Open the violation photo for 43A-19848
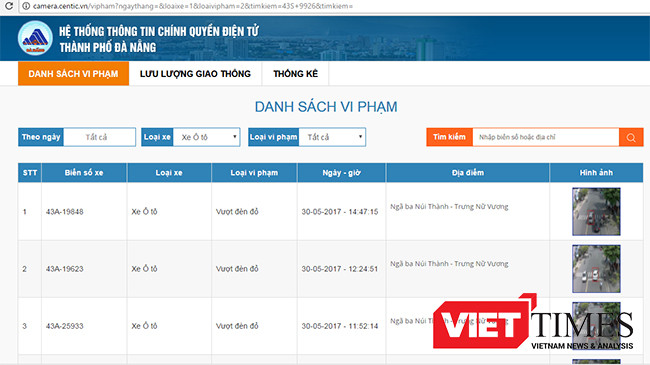650x365 pixels. point(596,212)
